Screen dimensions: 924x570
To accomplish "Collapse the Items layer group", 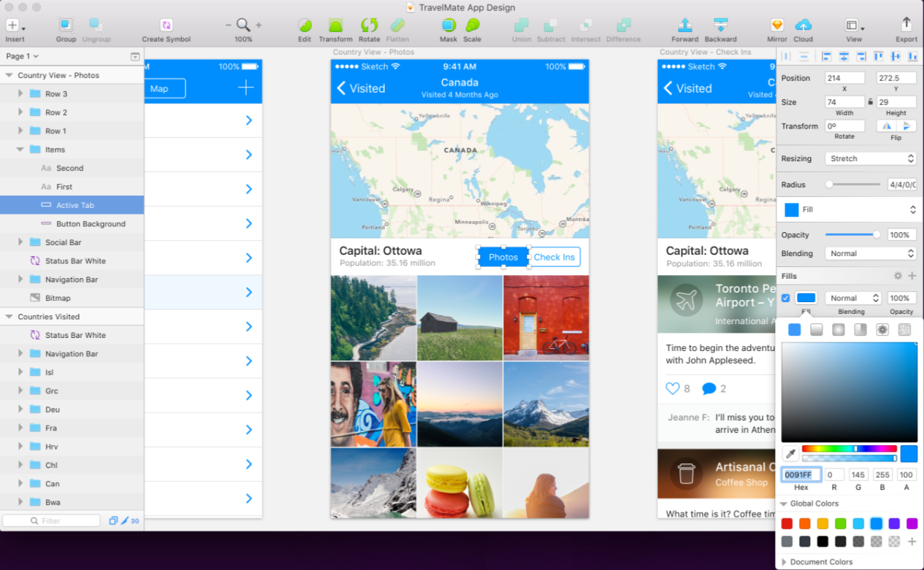I will (20, 150).
